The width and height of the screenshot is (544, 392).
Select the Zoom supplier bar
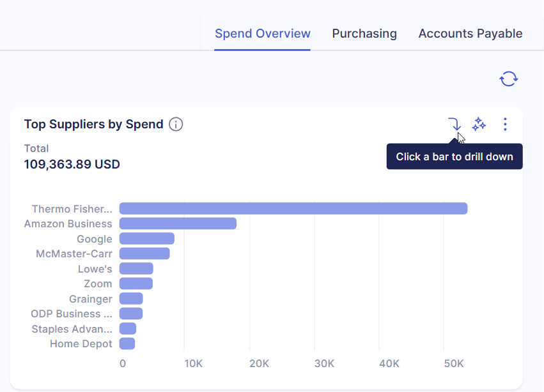136,283
